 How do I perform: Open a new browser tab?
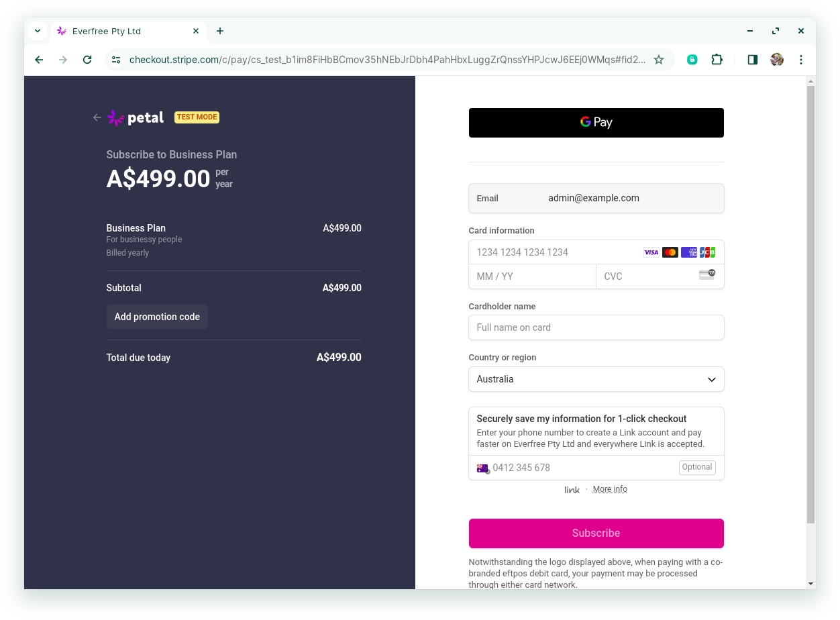click(x=220, y=31)
